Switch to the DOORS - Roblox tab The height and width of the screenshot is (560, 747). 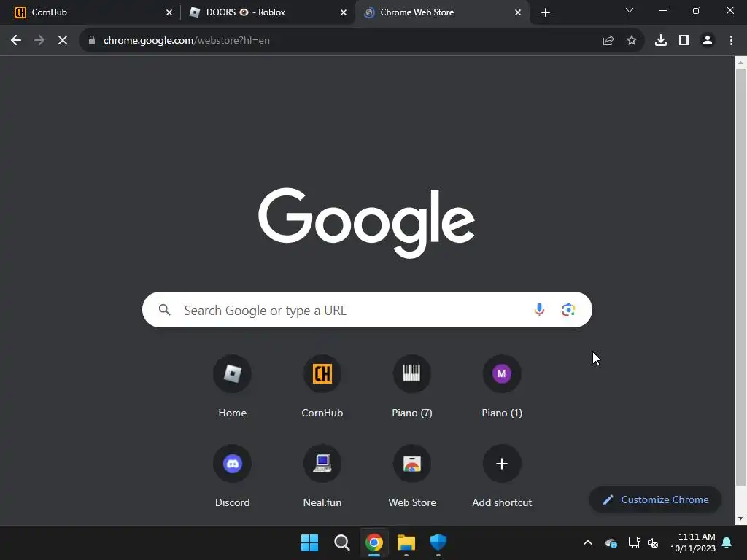(267, 12)
